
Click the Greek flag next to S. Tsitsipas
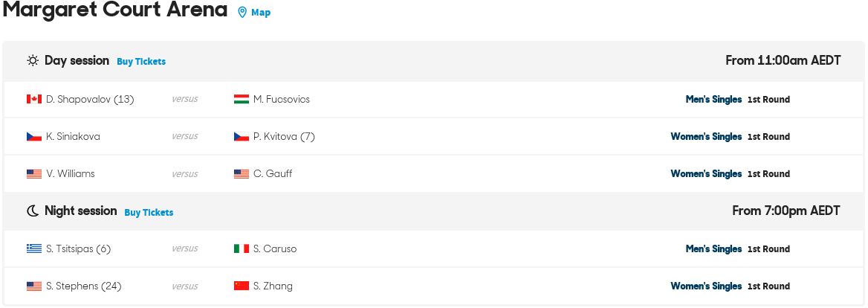click(x=34, y=248)
